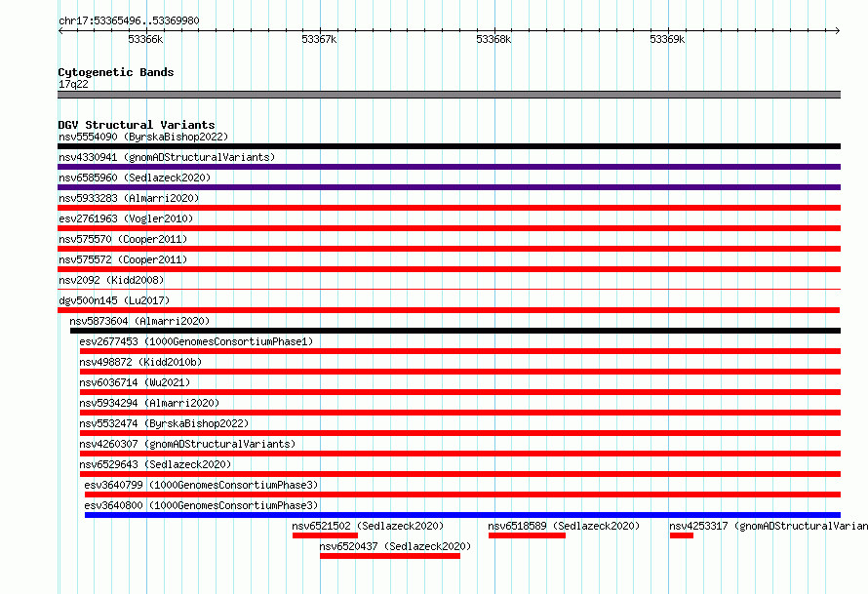The width and height of the screenshot is (868, 594).
Task: Click the ruler's right arrow end
Action: click(x=837, y=30)
